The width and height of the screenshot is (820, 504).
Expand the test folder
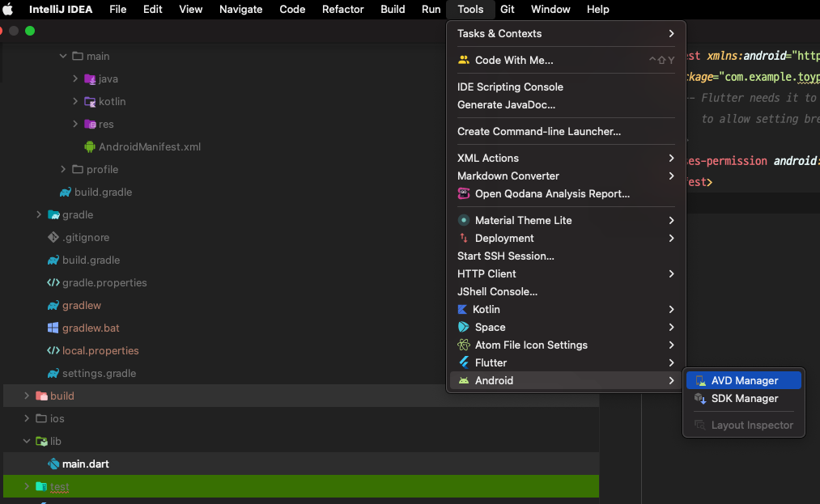click(x=27, y=486)
